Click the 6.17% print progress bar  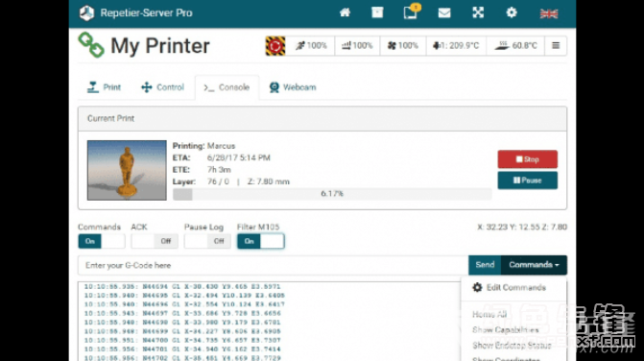click(332, 194)
